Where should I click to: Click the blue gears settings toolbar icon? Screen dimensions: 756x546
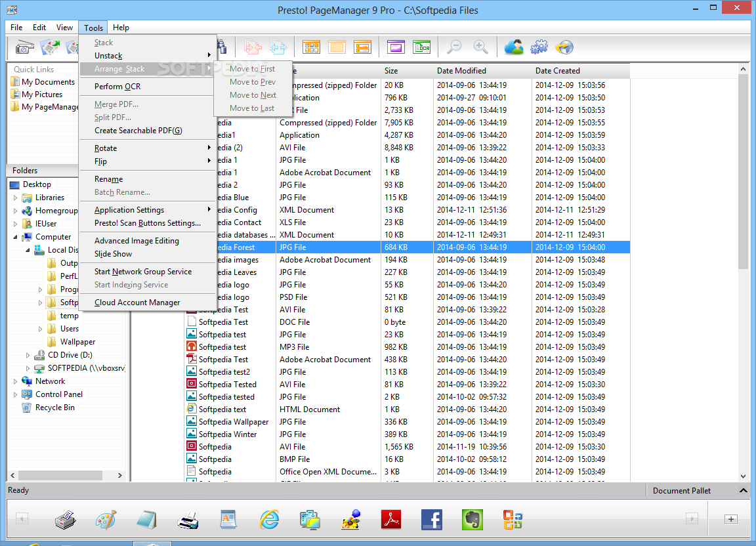539,47
